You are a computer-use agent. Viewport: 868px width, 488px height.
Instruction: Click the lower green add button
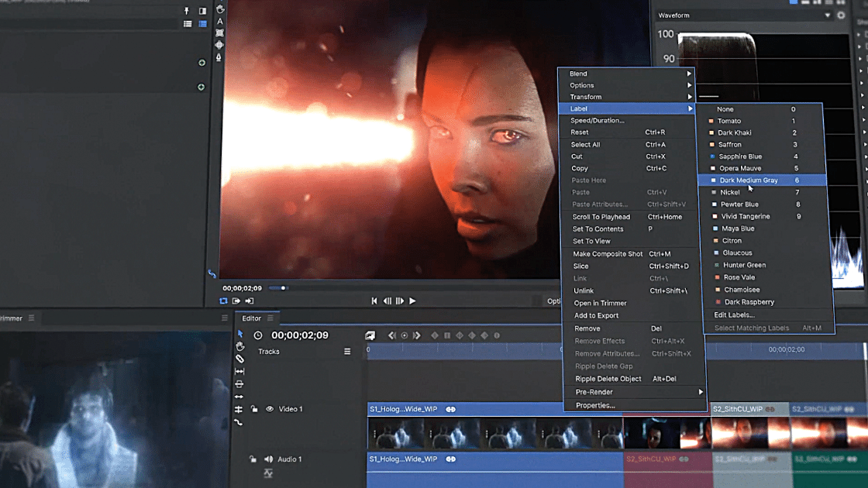(x=201, y=87)
